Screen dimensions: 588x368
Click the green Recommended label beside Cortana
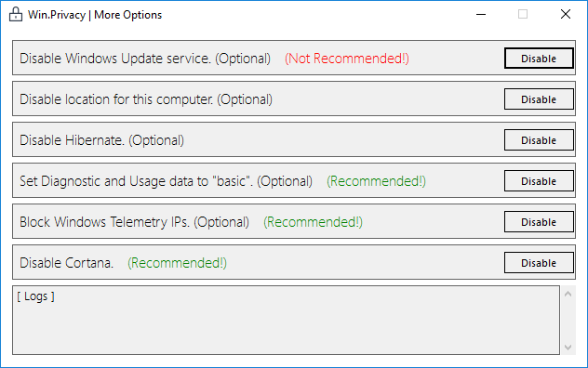pyautogui.click(x=177, y=263)
